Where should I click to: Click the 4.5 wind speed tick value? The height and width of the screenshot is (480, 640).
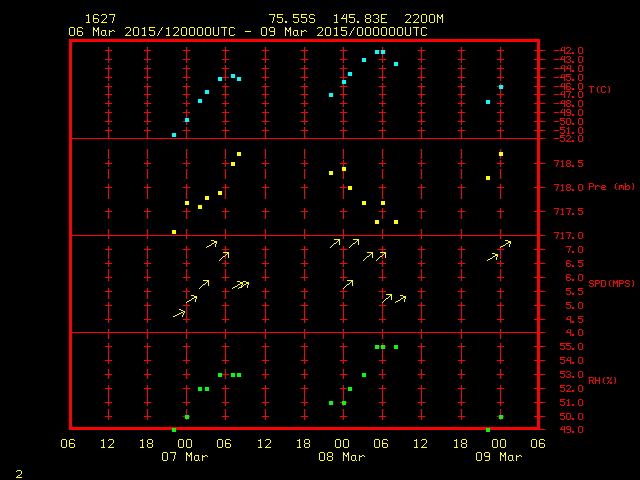pos(574,320)
